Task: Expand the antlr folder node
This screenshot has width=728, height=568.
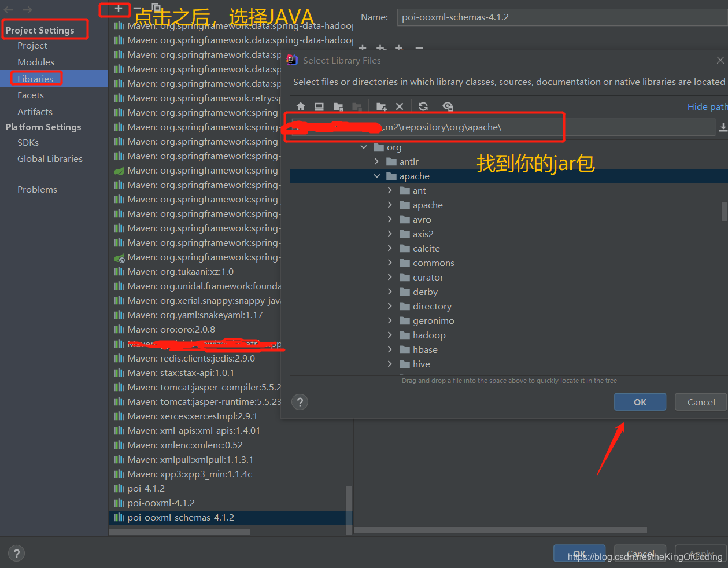Action: pos(377,162)
